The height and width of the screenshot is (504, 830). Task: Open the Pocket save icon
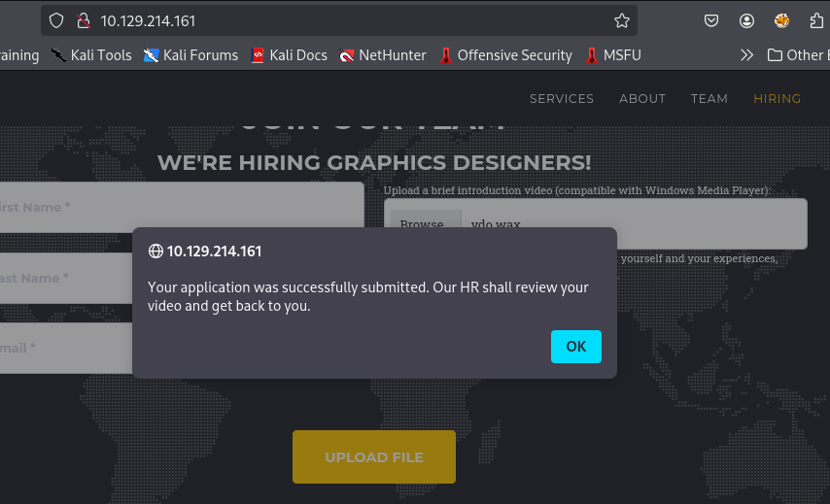click(710, 20)
